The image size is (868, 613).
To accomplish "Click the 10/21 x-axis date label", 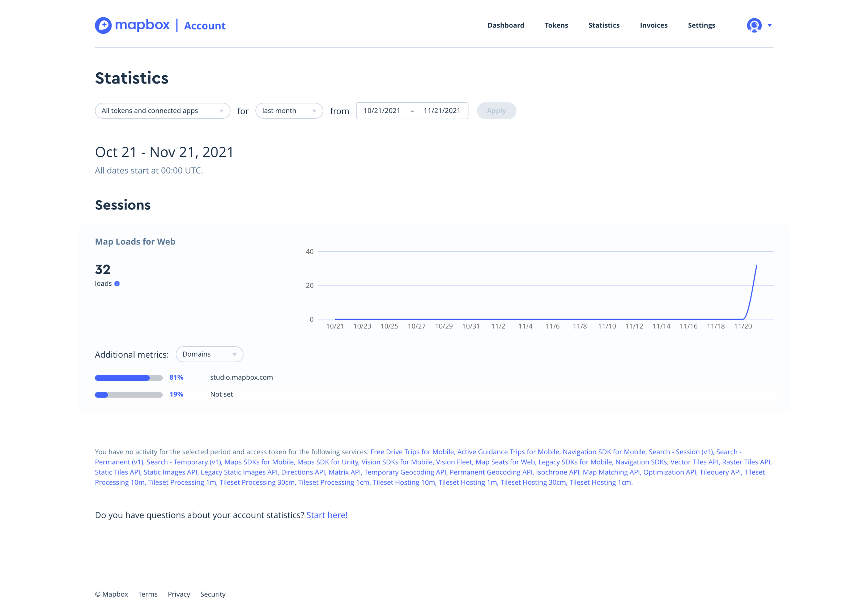I will click(x=335, y=326).
